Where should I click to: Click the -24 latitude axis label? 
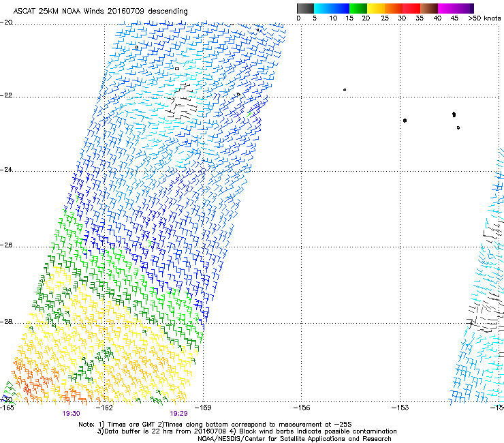pos(6,170)
